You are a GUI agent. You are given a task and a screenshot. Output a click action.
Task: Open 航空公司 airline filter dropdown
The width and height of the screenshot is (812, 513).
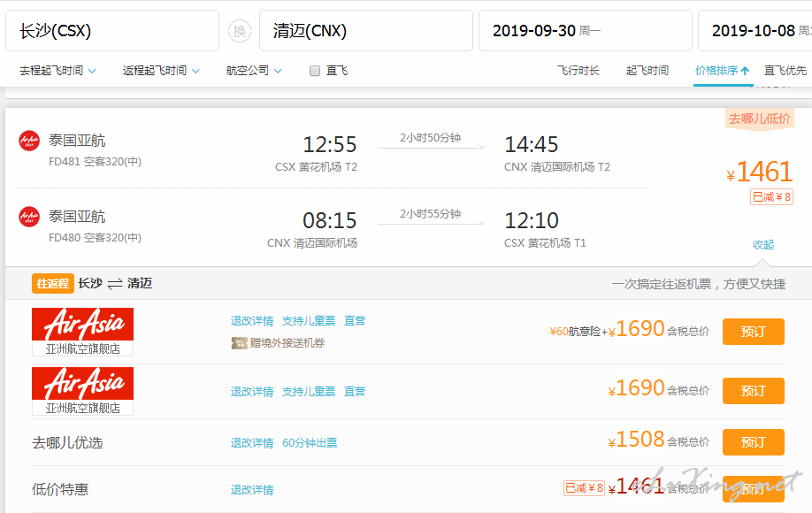pos(254,71)
